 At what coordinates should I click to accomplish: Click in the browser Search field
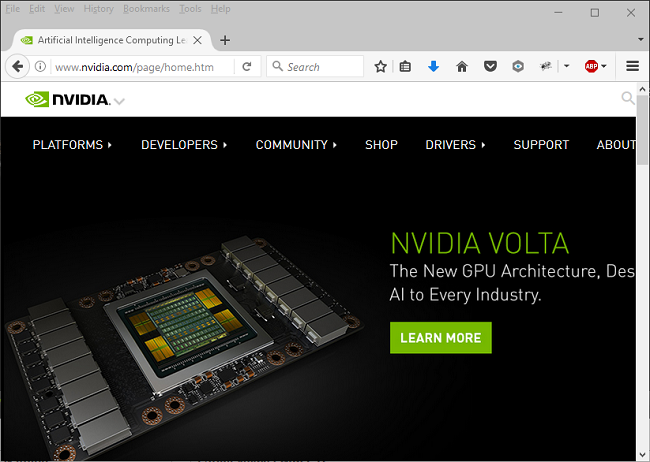(x=320, y=66)
